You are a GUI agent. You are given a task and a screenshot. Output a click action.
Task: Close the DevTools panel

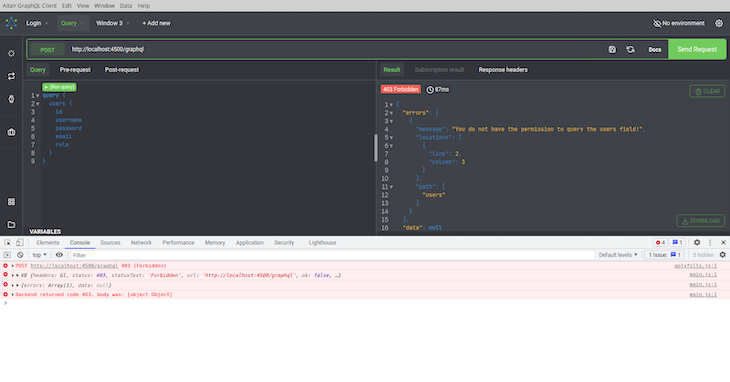(x=723, y=242)
